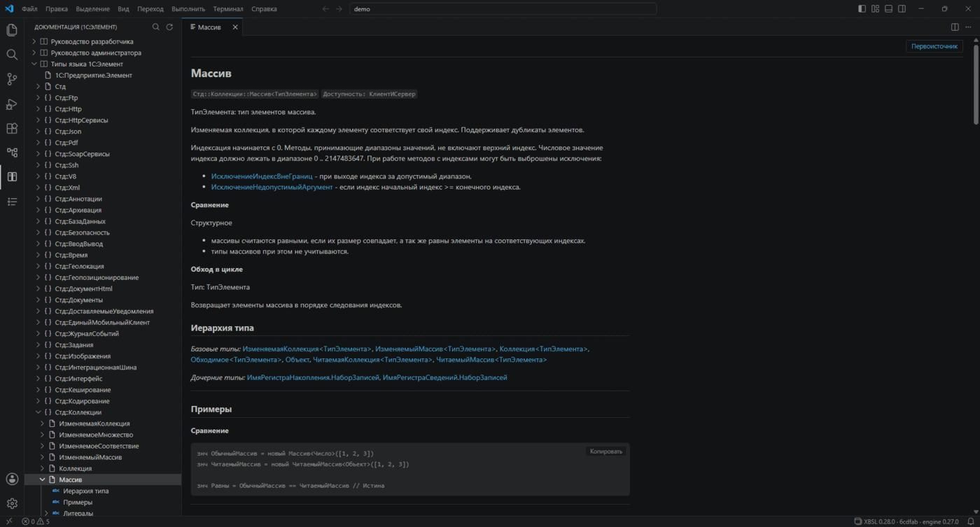Open the Extensions view

(12, 128)
